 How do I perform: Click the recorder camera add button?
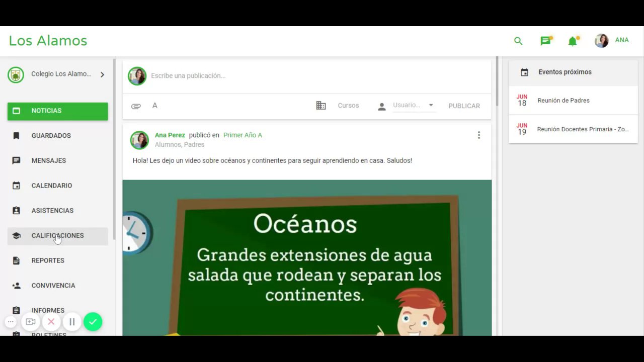pyautogui.click(x=31, y=322)
